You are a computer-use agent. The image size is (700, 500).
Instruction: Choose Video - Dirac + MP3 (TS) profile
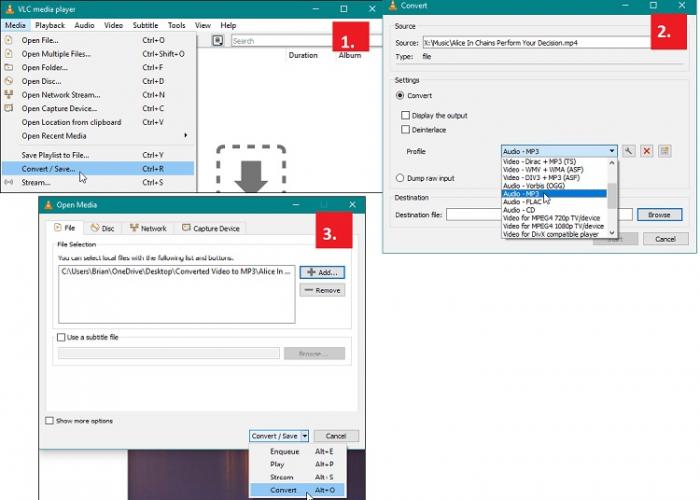point(554,162)
